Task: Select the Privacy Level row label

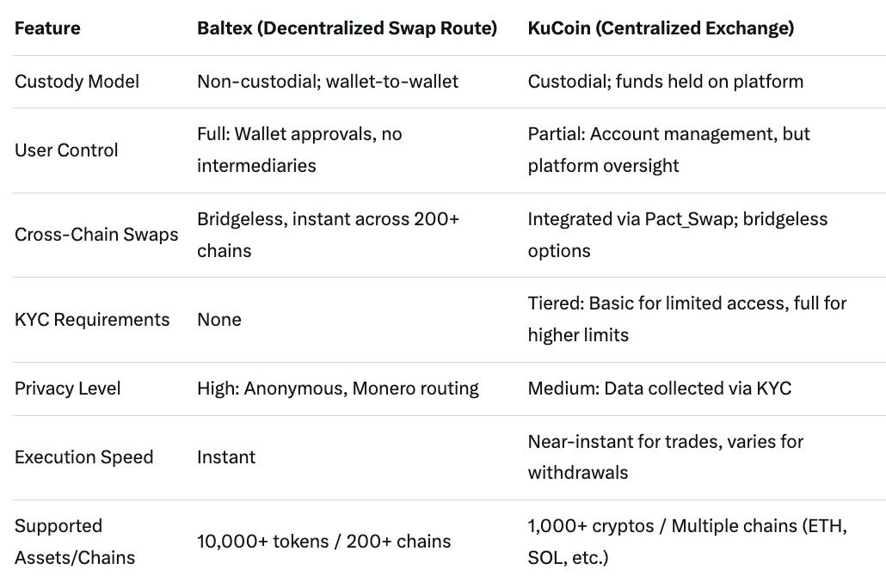Action: [68, 389]
